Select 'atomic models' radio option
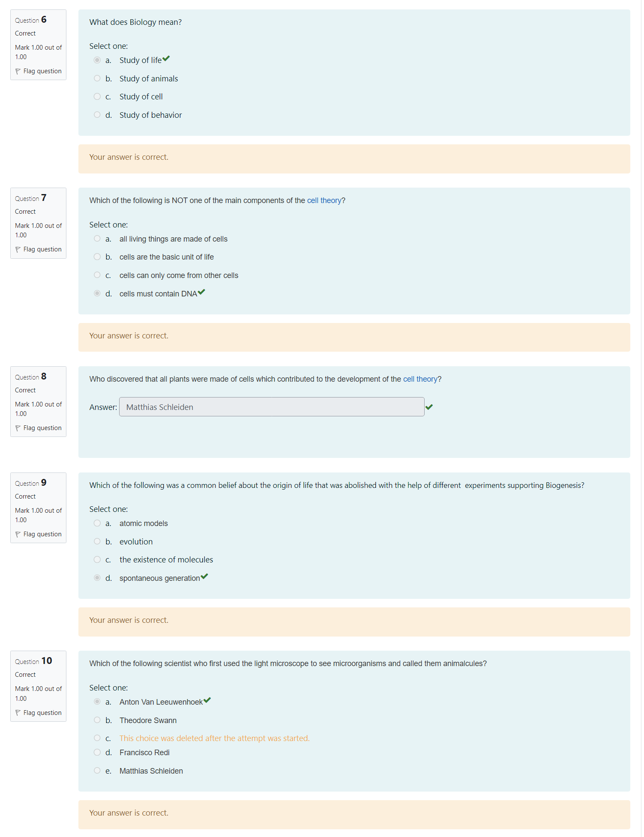Image resolution: width=644 pixels, height=837 pixels. pyautogui.click(x=97, y=523)
